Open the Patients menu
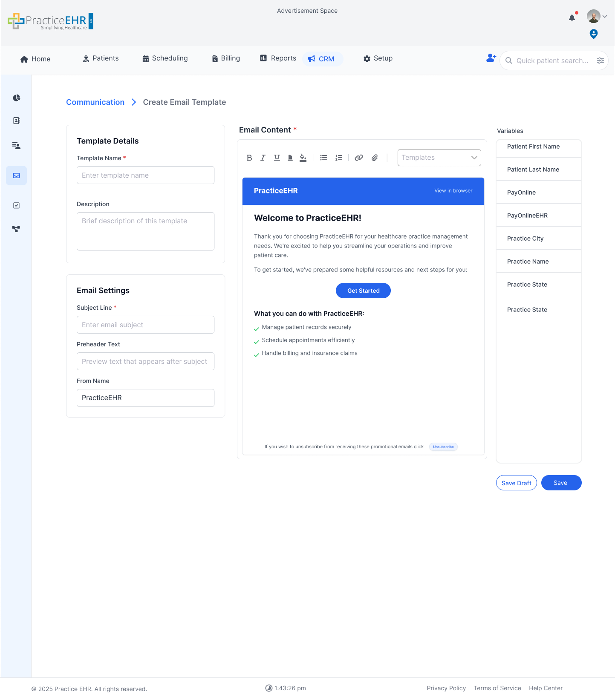This screenshot has height=700, width=615. (x=101, y=58)
